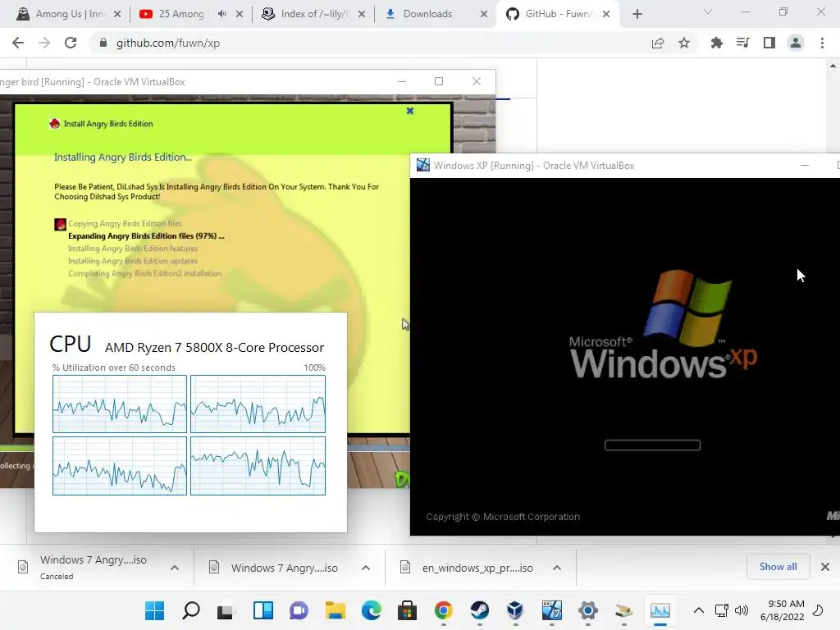
Task: Click the browser page scrollbar up arrow
Action: 833,66
